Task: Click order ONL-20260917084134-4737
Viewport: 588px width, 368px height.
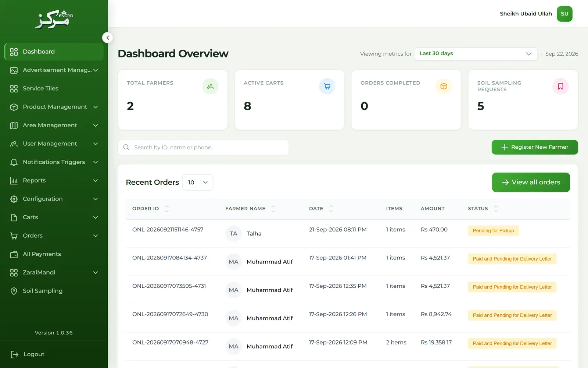Action: click(x=169, y=258)
